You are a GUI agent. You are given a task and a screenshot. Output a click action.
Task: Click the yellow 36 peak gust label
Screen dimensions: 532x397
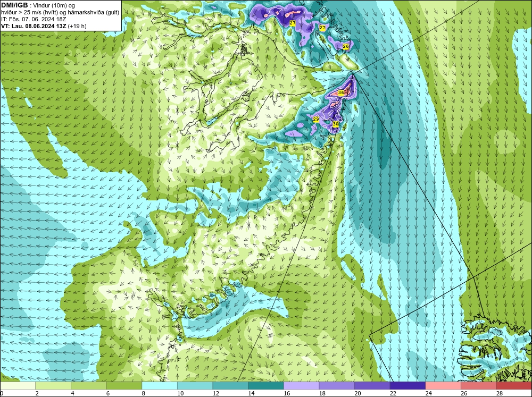341,92
